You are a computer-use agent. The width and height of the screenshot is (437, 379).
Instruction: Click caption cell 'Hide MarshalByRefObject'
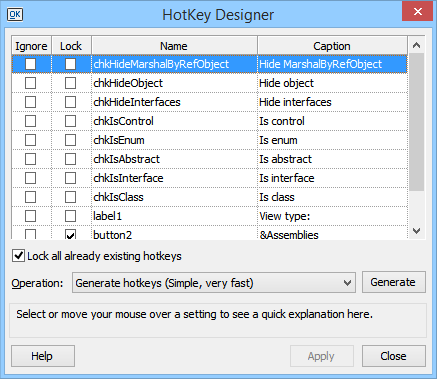coord(332,64)
